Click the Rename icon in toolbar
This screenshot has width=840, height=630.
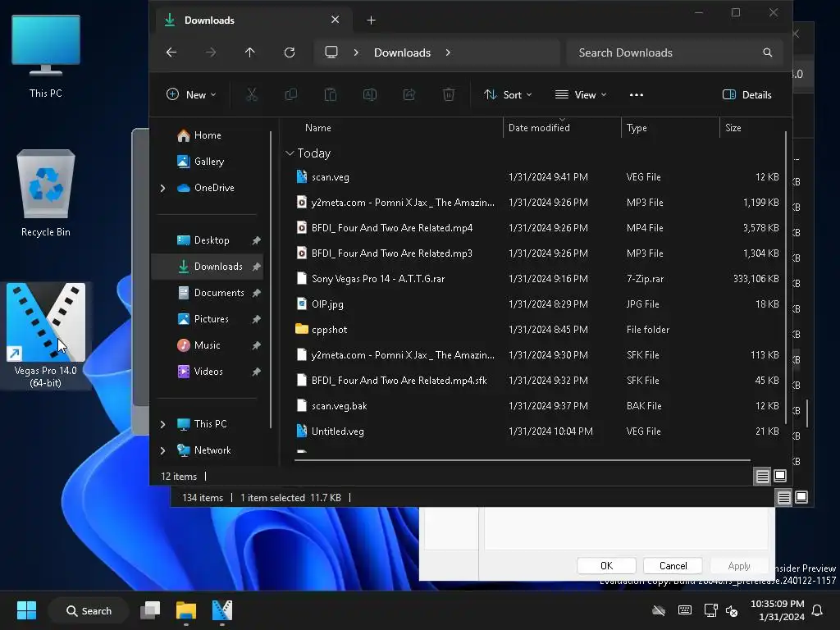[370, 95]
